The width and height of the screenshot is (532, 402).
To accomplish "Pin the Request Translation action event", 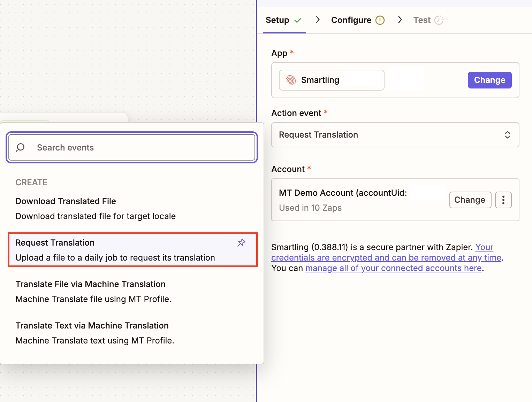I will (241, 242).
